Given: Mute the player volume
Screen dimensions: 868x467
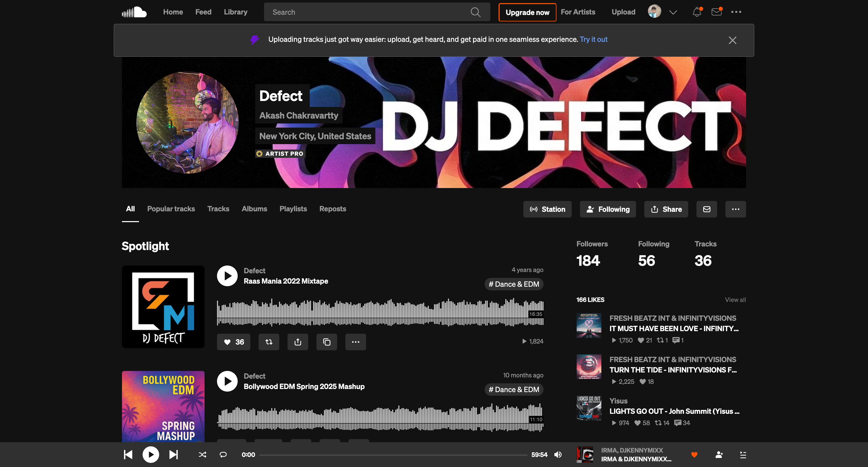Looking at the screenshot, I should click(558, 455).
